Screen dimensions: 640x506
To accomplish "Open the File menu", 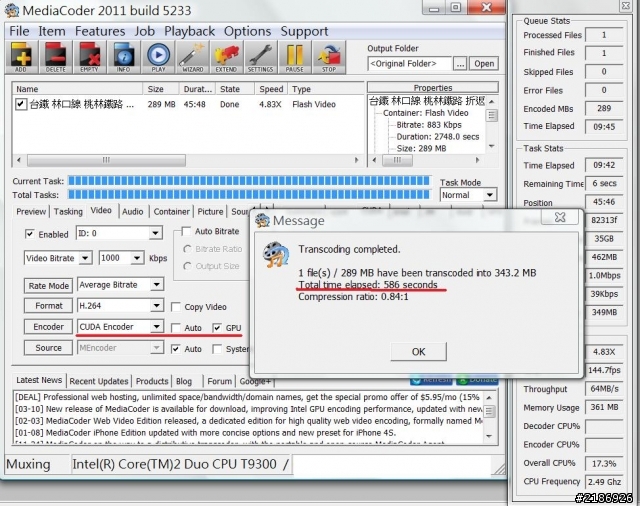I will coord(19,31).
